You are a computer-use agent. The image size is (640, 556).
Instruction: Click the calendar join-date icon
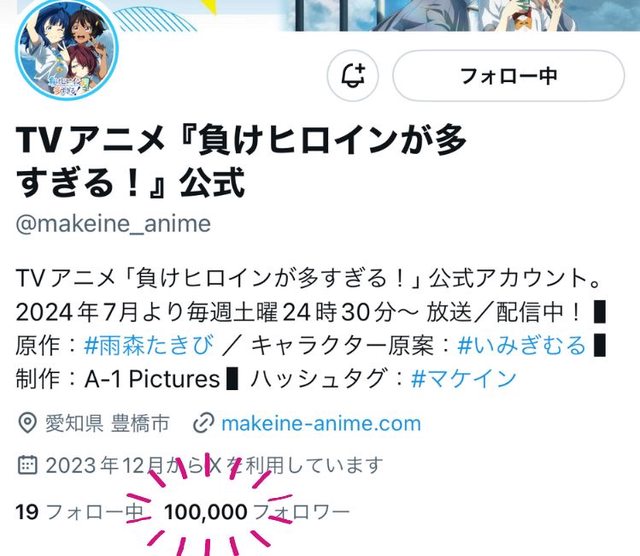(28, 465)
